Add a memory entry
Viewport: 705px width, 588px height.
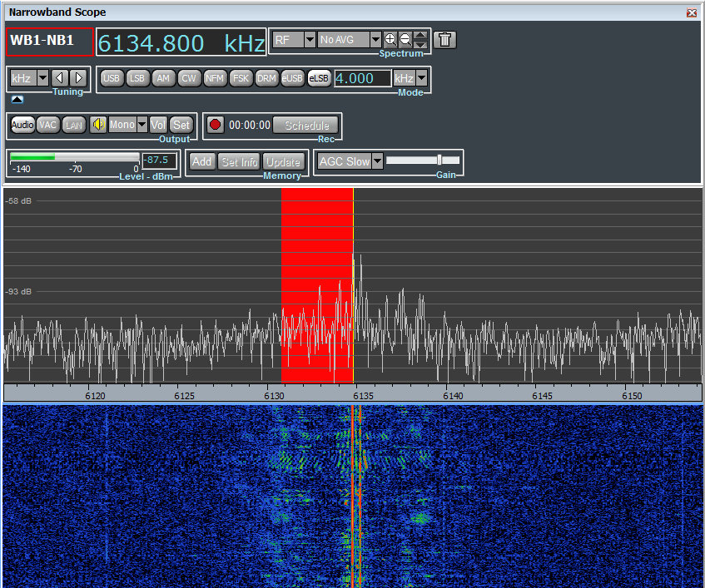click(201, 161)
